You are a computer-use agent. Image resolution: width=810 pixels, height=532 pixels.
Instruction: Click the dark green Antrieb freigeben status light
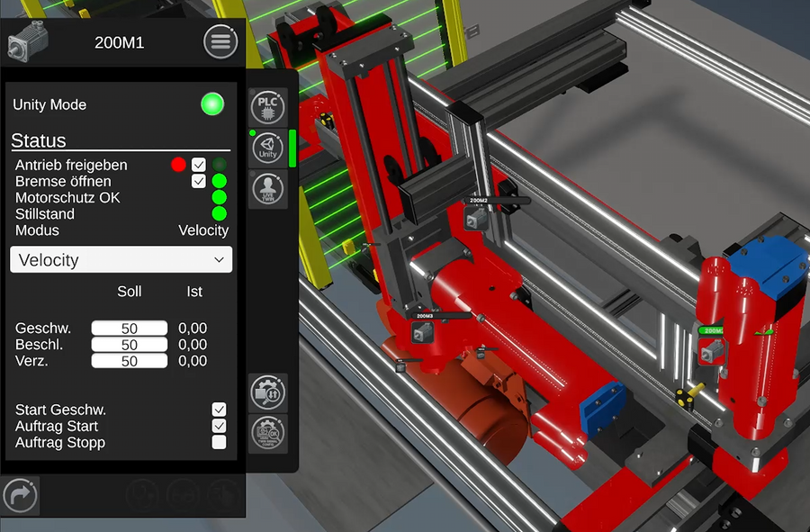tap(219, 165)
